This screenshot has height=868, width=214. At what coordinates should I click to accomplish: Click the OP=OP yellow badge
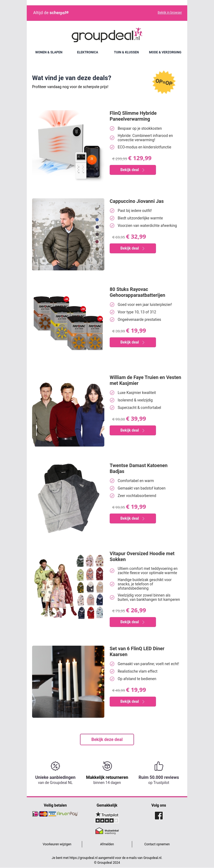[x=164, y=82]
